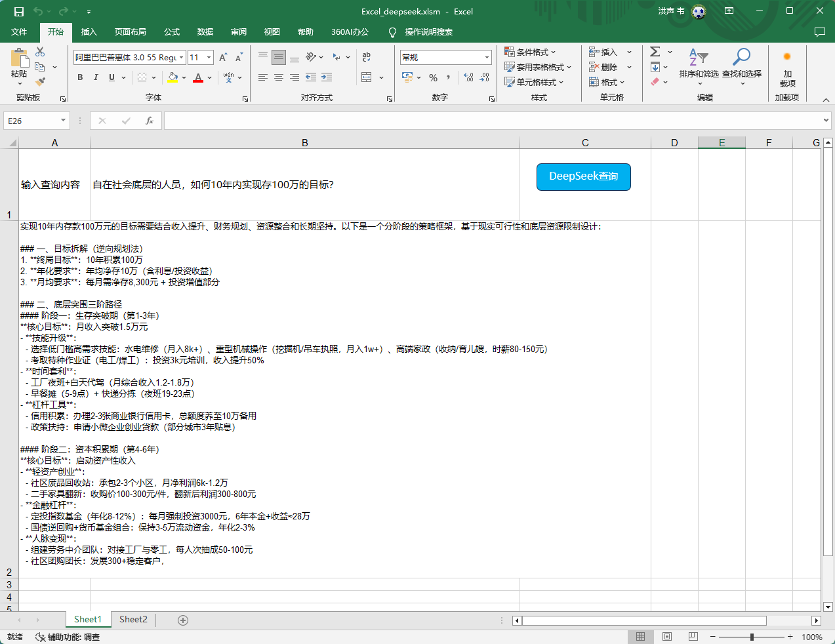The width and height of the screenshot is (835, 644).
Task: Adjust the zoom slider handle
Action: [752, 637]
